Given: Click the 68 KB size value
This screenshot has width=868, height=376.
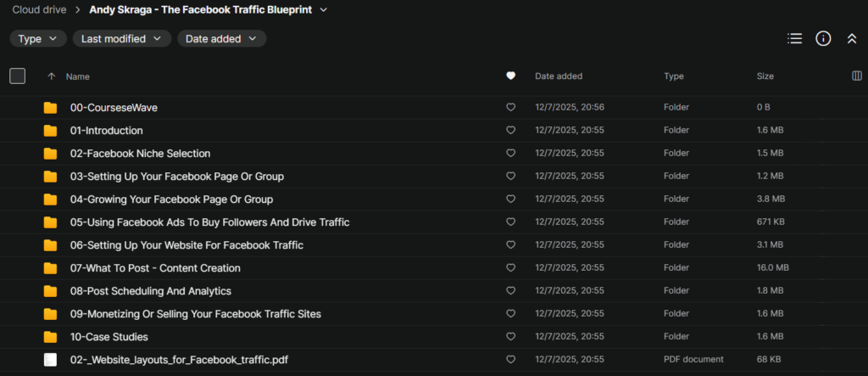Looking at the screenshot, I should click(x=769, y=359).
